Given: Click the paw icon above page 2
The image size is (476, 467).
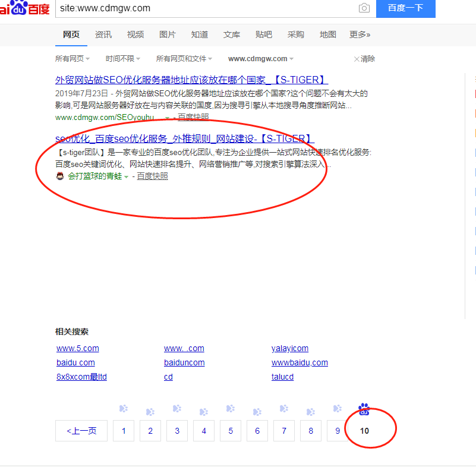Looking at the screenshot, I should coord(150,412).
